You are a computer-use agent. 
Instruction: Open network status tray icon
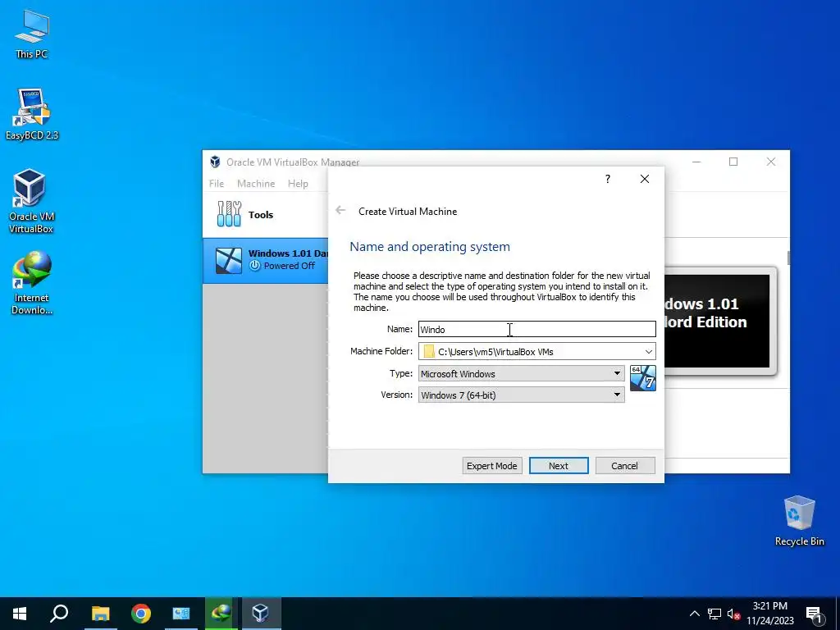point(714,614)
